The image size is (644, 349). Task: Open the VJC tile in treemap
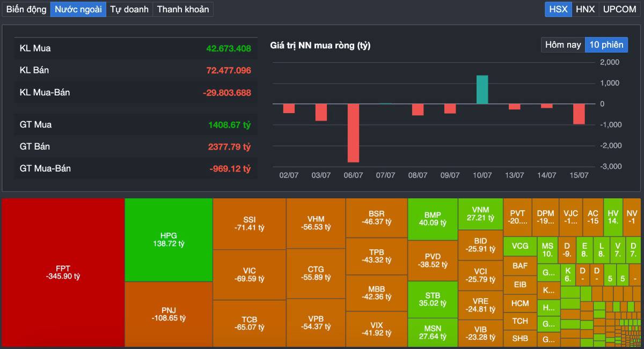[570, 217]
